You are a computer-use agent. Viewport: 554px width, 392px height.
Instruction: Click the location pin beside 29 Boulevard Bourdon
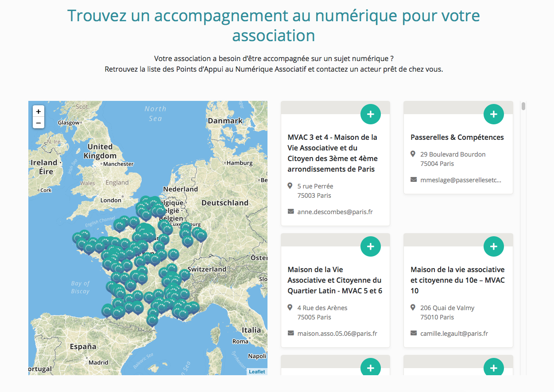tap(413, 154)
